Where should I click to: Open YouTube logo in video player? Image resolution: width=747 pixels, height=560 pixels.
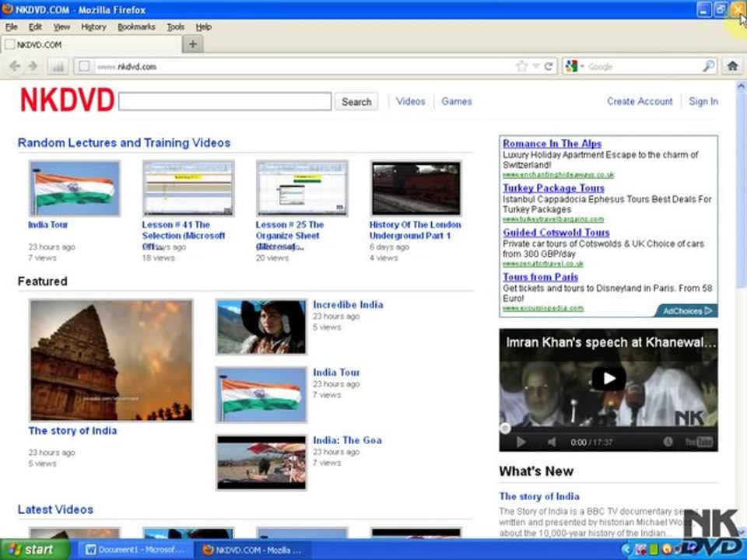tap(699, 442)
